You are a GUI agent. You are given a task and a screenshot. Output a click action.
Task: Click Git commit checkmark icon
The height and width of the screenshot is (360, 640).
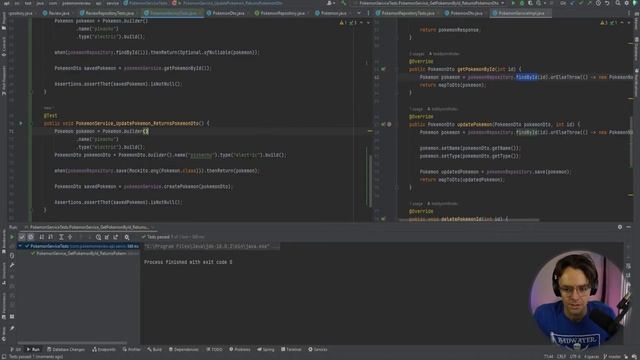[581, 3]
